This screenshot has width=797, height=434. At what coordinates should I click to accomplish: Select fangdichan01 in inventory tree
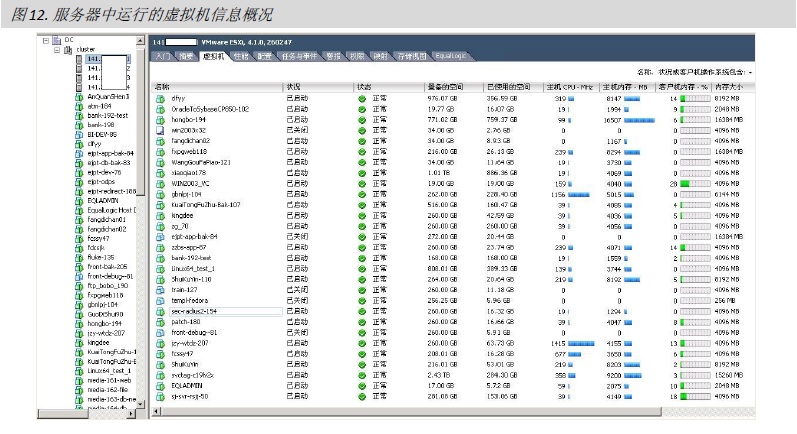(x=106, y=220)
